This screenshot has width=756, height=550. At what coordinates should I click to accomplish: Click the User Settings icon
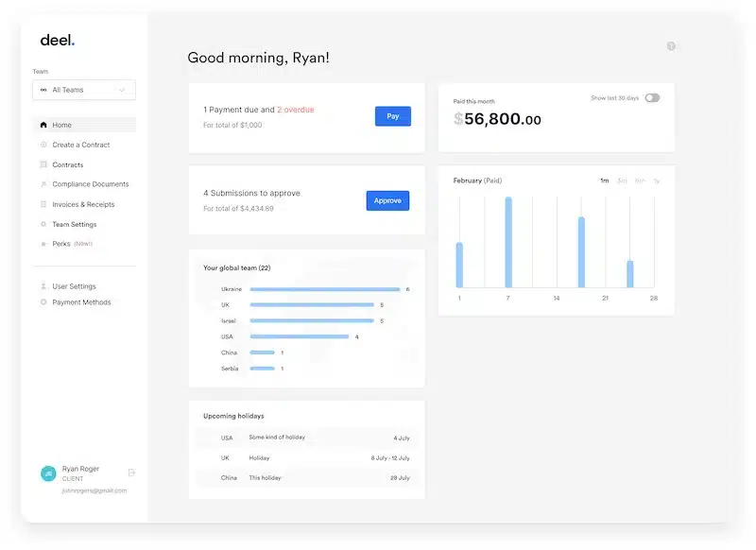(42, 285)
